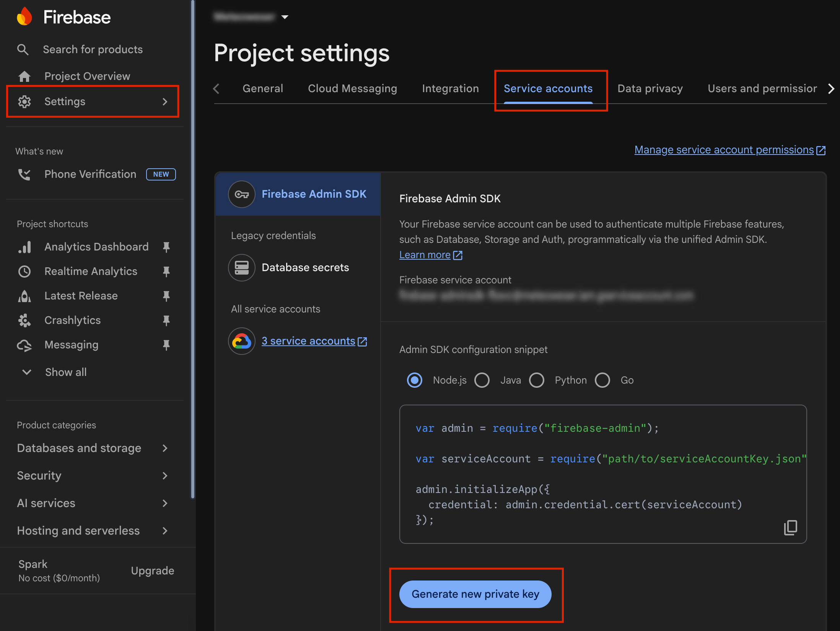Switch to the Cloud Messaging tab
Screen dimensions: 840x631
coord(352,89)
